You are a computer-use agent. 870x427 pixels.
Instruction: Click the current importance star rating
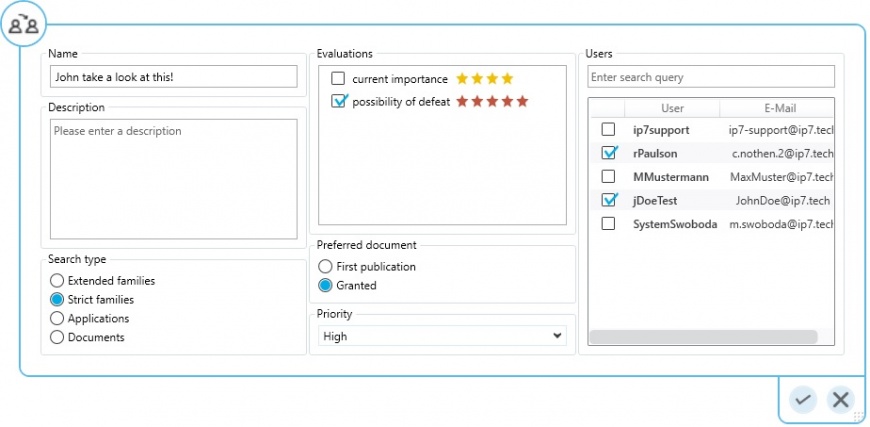(x=484, y=79)
